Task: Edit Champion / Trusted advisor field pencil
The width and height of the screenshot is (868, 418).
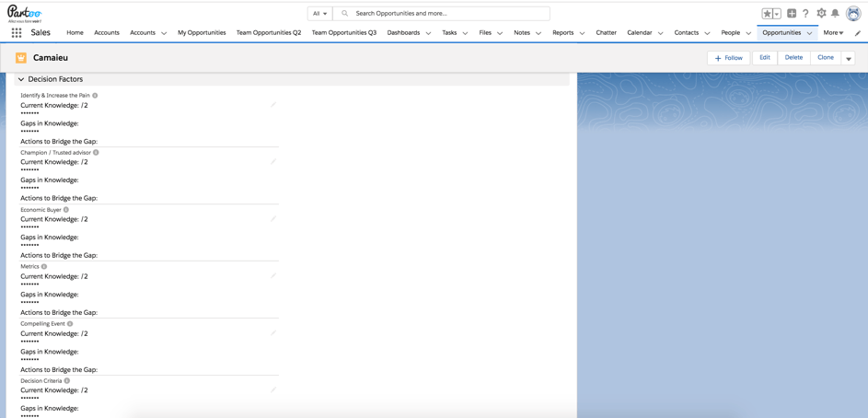Action: 272,162
